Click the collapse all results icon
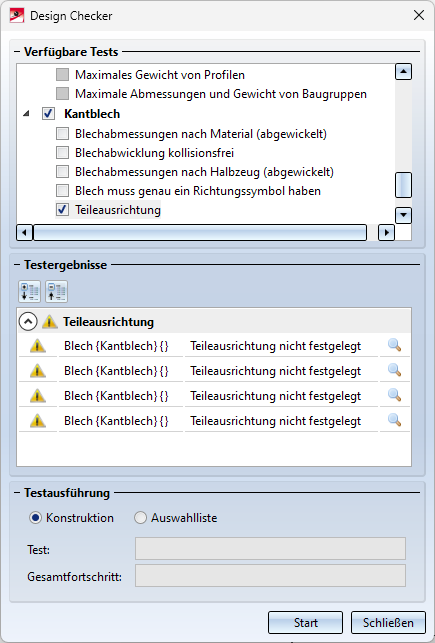This screenshot has width=435, height=643. pos(57,292)
